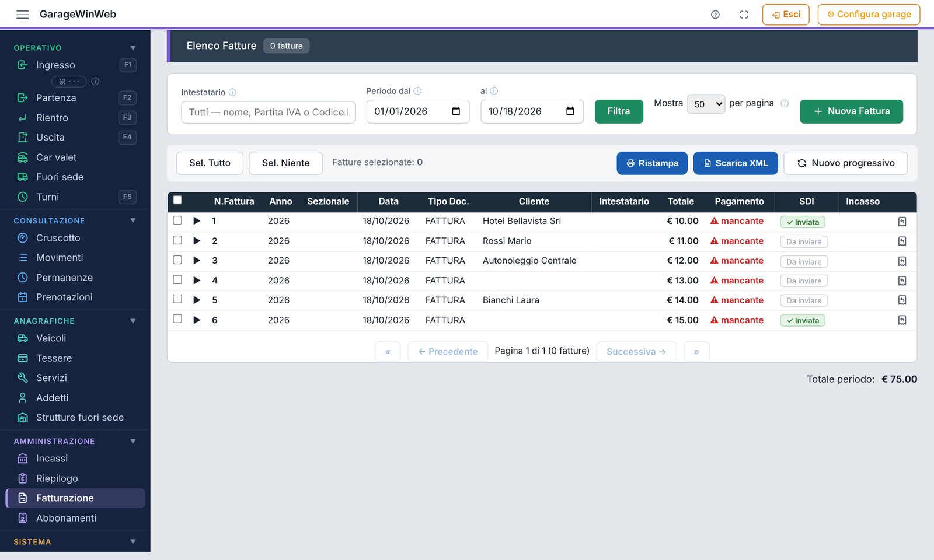Image resolution: width=934 pixels, height=560 pixels.
Task: Click the Scarica XML button
Action: [736, 163]
